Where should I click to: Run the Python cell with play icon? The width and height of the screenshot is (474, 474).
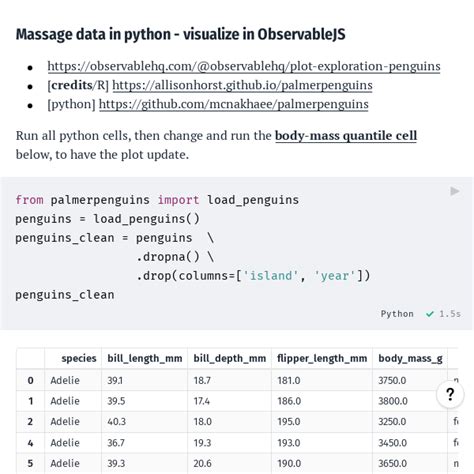pyautogui.click(x=455, y=191)
